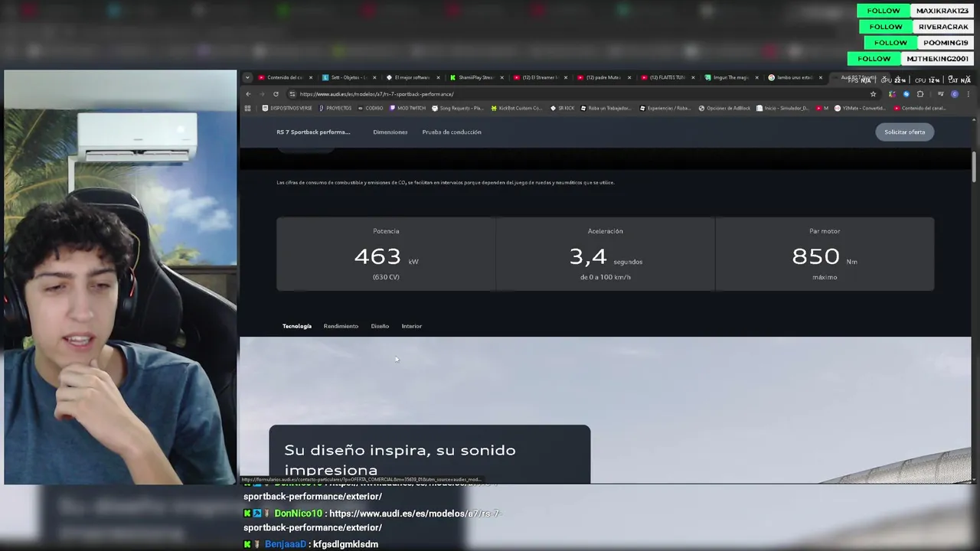The height and width of the screenshot is (551, 980).
Task: Click the '3,4 segundos' Aceleración value
Action: pos(605,256)
